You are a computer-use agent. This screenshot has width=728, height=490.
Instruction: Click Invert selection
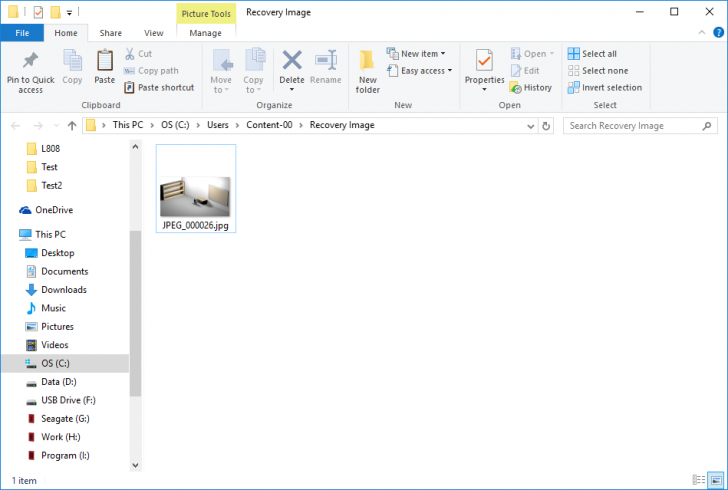(x=604, y=87)
